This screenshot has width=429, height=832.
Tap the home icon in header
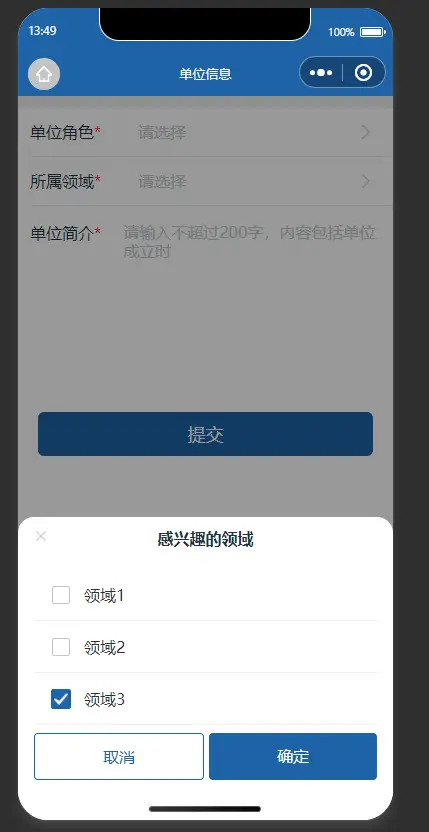[44, 74]
